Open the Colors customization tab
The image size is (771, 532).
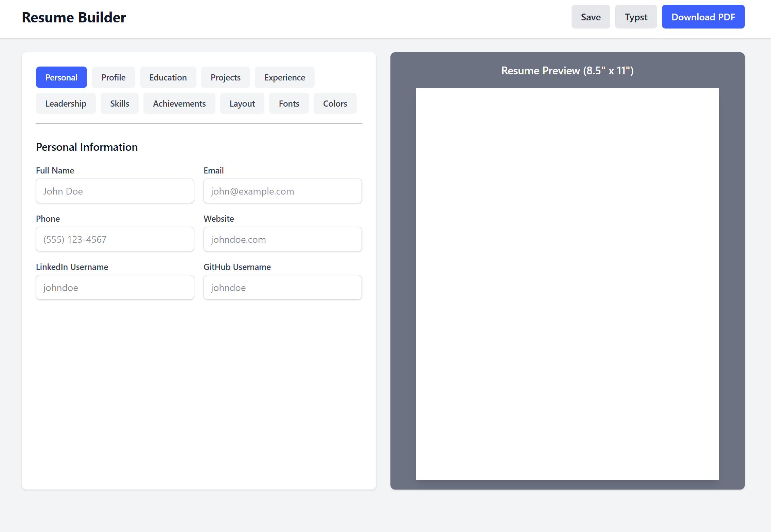coord(335,104)
